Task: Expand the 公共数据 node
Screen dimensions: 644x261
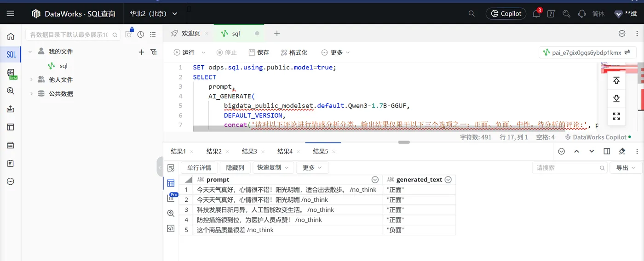Action: 31,94
